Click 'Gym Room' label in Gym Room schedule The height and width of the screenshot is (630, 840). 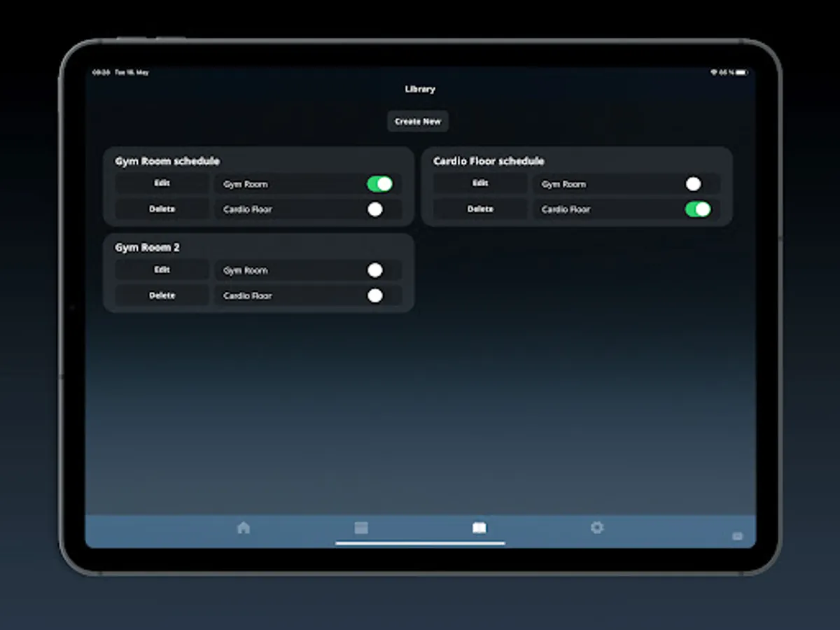pos(246,184)
